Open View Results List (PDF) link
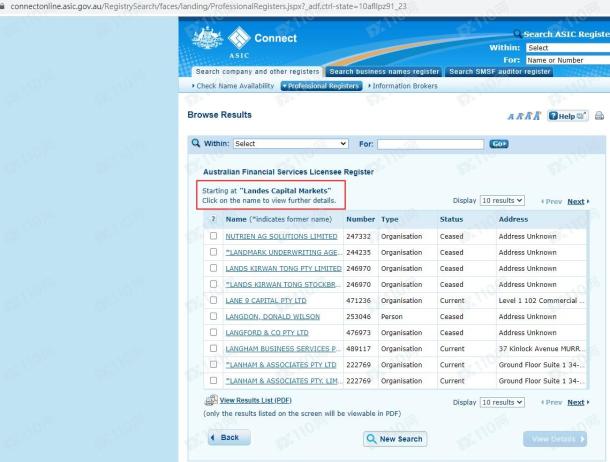Viewport: 610px width, 462px height. [x=255, y=400]
